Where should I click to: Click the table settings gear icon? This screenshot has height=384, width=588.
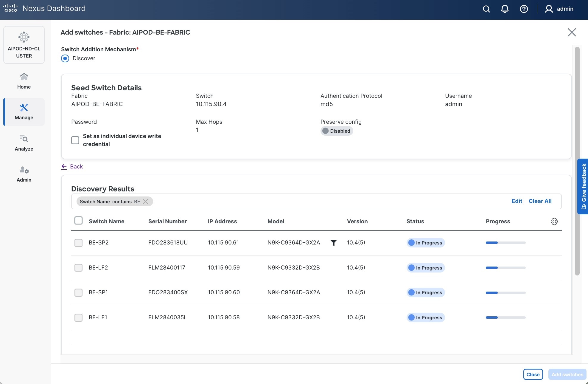coord(554,222)
